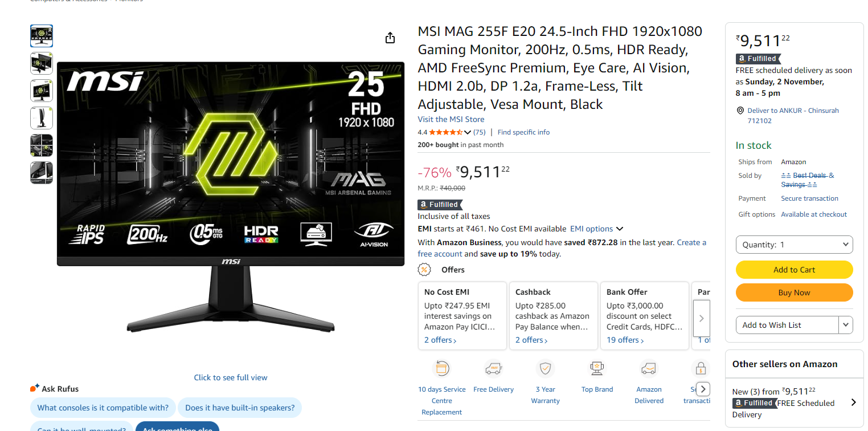Advance the service features row with the arrow
Viewport: 868px width, 431px height.
[x=703, y=389]
